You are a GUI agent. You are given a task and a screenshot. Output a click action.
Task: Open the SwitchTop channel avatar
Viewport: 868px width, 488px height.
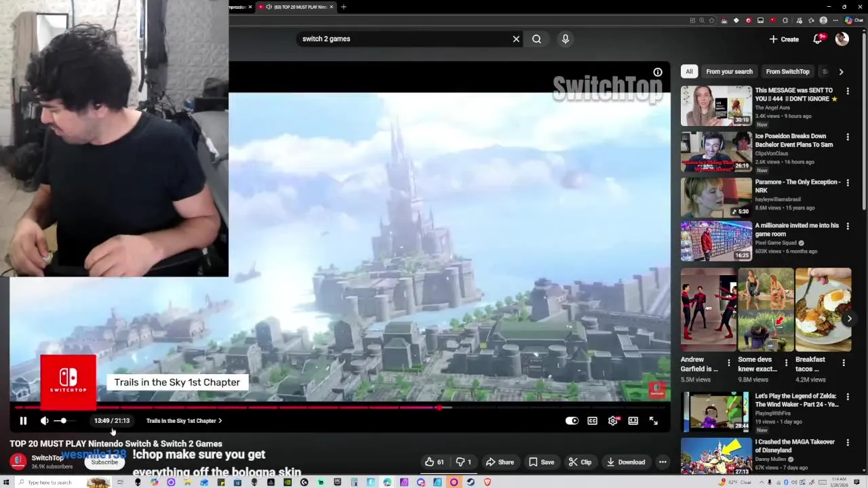tap(18, 462)
